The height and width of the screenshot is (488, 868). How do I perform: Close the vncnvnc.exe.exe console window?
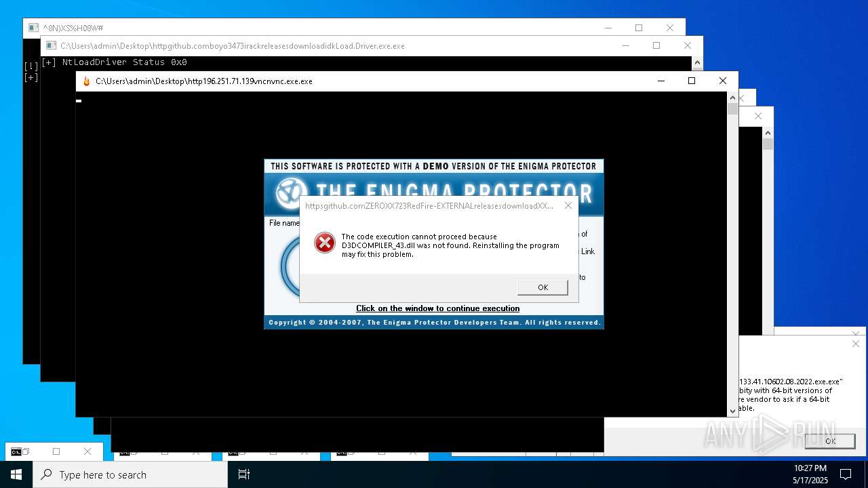click(x=722, y=81)
